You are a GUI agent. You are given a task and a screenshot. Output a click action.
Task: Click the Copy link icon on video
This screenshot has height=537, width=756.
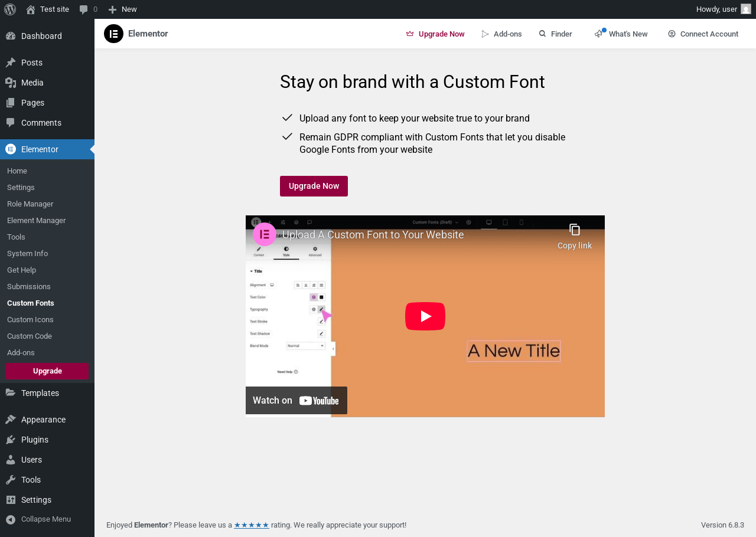(575, 230)
